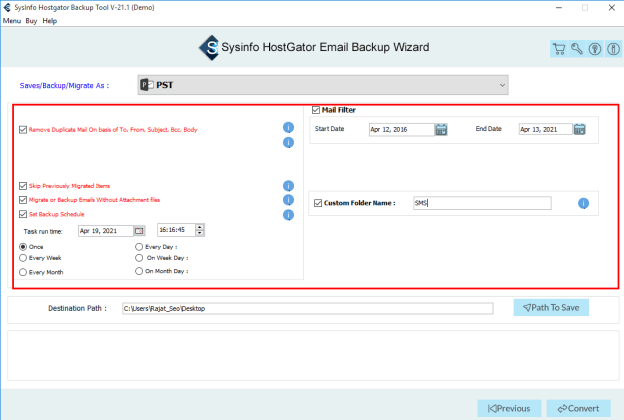Click info icon beside Custom Folder Name

coord(583,203)
